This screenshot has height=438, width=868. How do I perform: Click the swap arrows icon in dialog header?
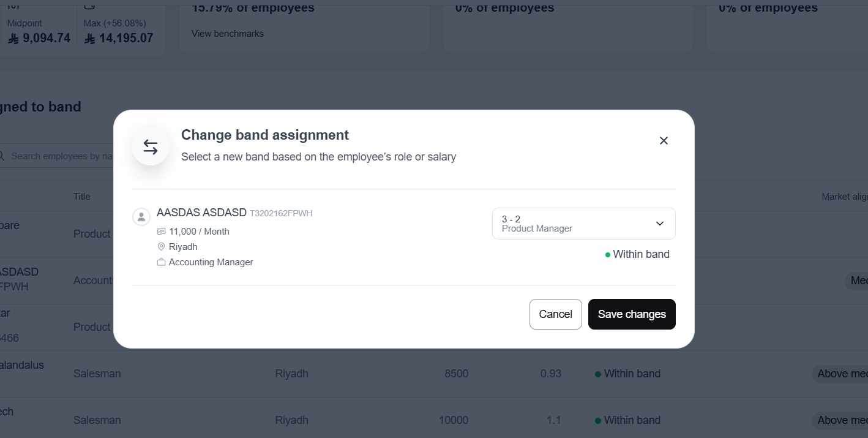click(151, 147)
